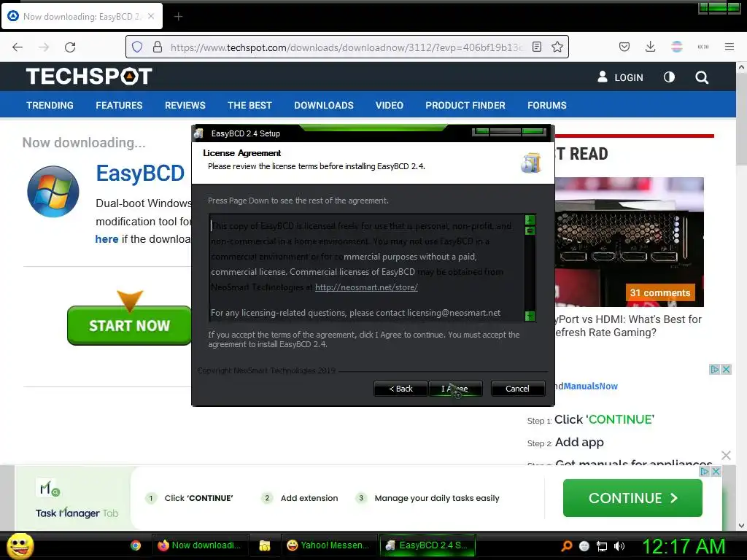Click Back in EasyBCD setup dialog

click(x=400, y=389)
